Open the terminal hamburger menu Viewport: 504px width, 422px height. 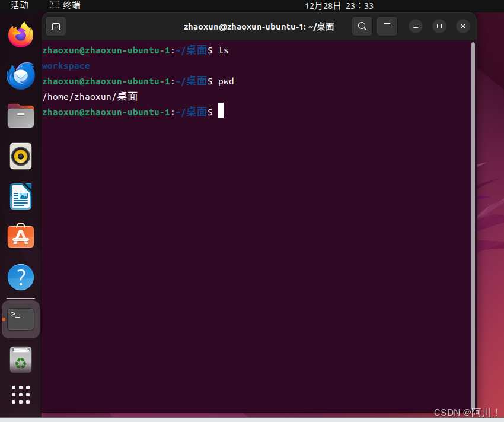tap(387, 26)
